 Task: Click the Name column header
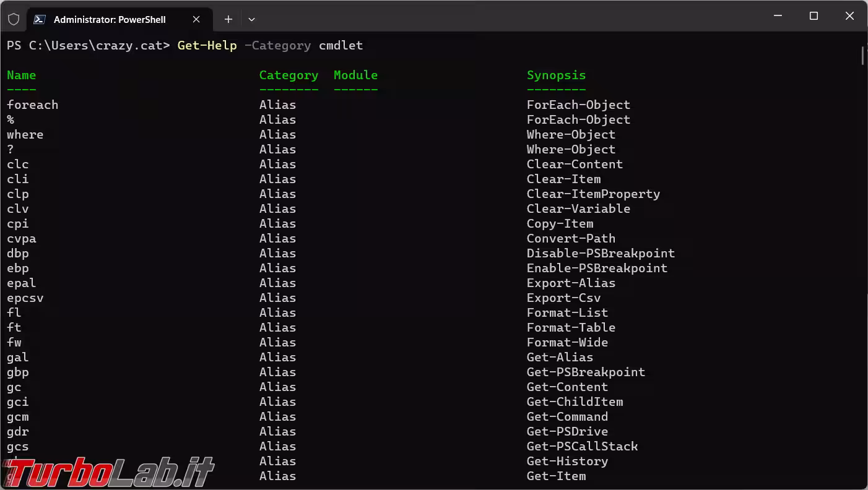22,75
